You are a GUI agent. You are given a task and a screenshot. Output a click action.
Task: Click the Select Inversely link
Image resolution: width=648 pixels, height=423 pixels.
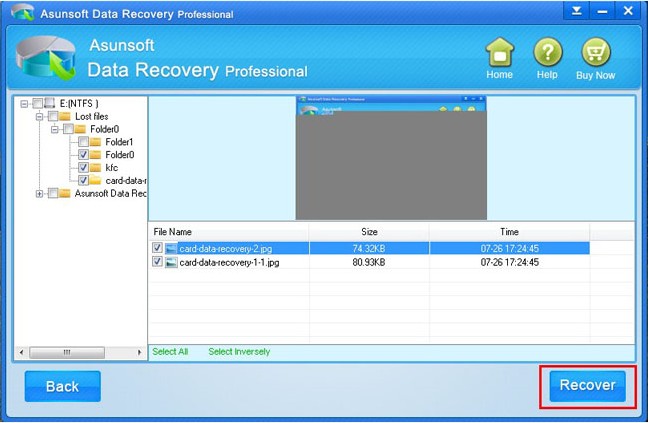coord(239,352)
